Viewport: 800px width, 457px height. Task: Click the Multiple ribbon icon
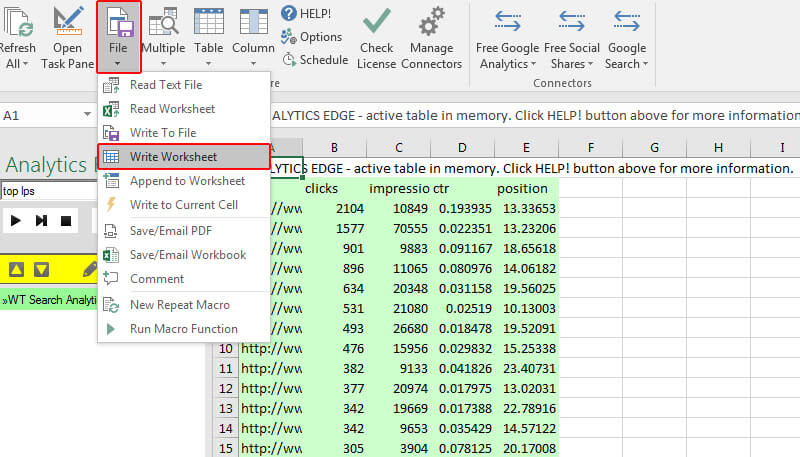(x=163, y=22)
